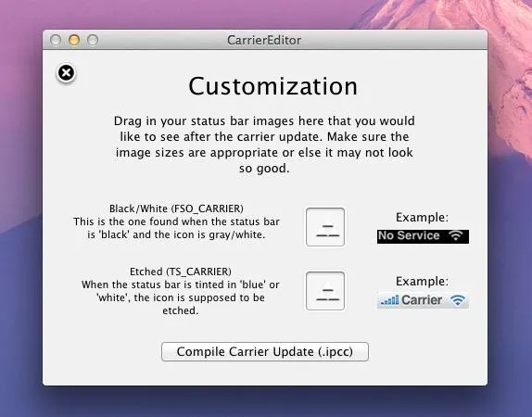Click the blue Wi-Fi icon in Carrier example
The height and width of the screenshot is (417, 532).
coord(458,300)
